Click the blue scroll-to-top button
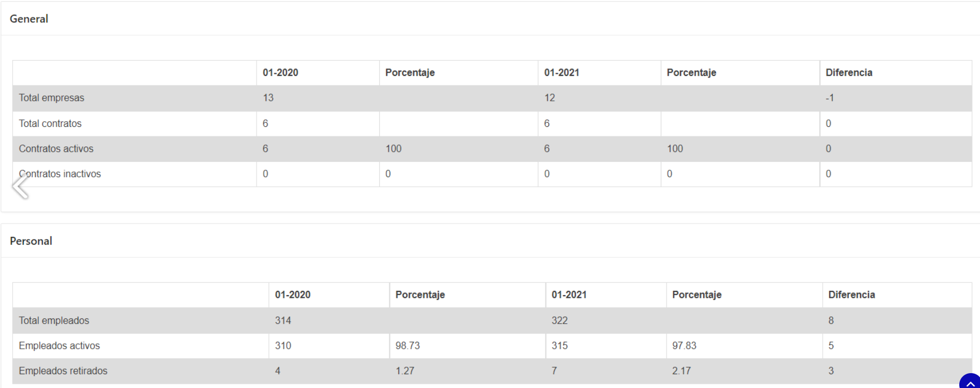 click(971, 383)
